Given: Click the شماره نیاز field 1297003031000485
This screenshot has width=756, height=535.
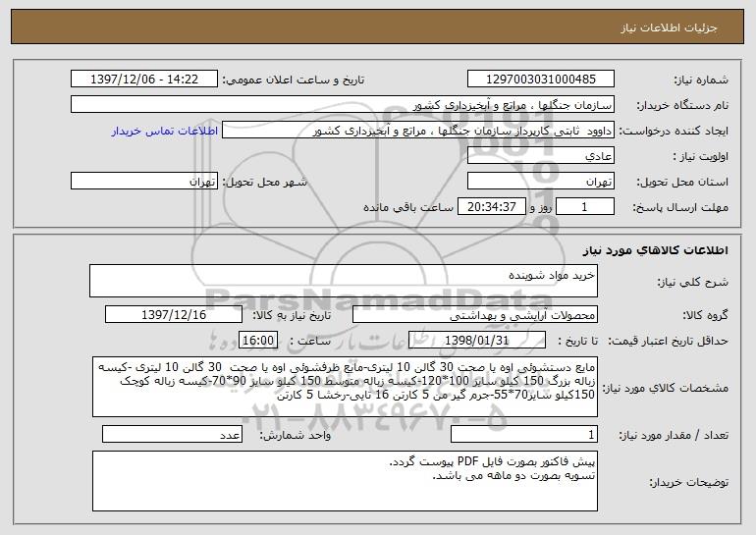Looking at the screenshot, I should point(540,80).
